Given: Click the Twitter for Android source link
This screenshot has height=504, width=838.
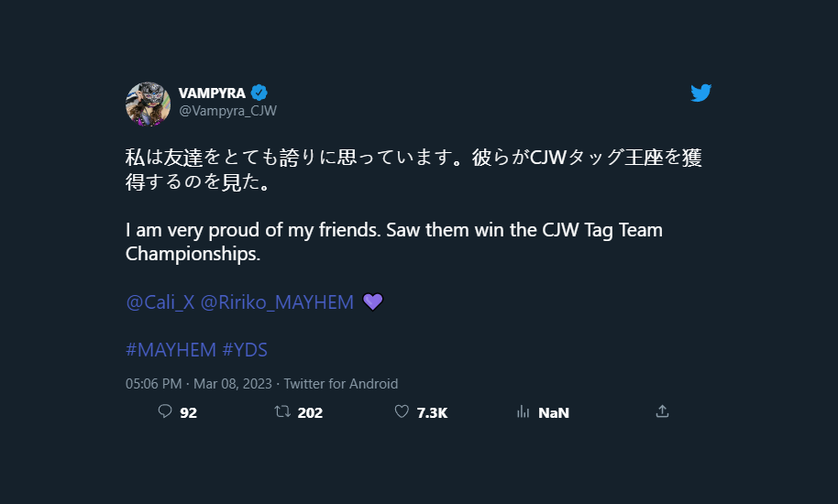Looking at the screenshot, I should pos(340,384).
